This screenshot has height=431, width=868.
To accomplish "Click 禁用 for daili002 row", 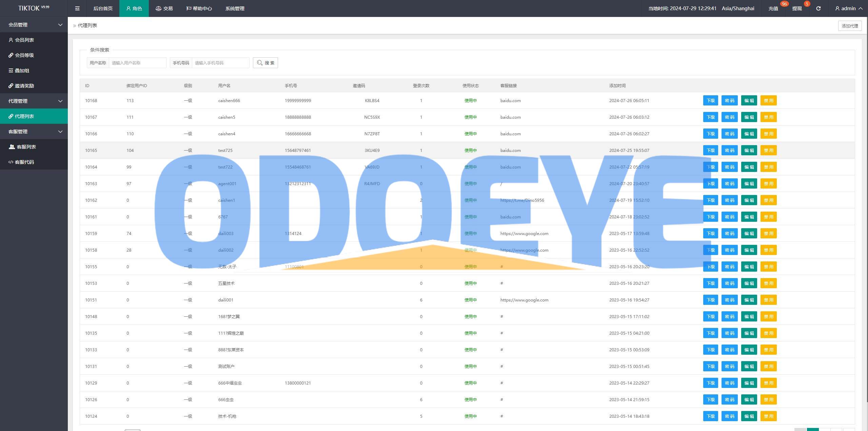I will click(x=768, y=250).
